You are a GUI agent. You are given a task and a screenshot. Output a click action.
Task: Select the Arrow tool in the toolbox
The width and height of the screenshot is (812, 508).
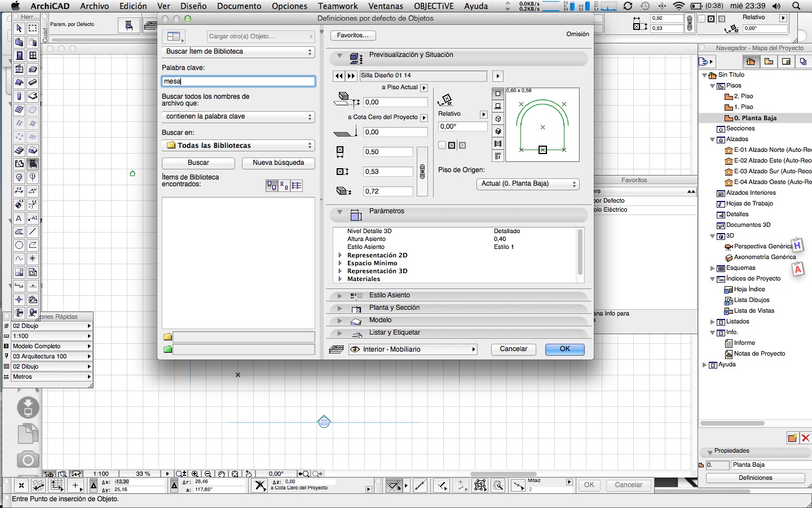coord(19,29)
